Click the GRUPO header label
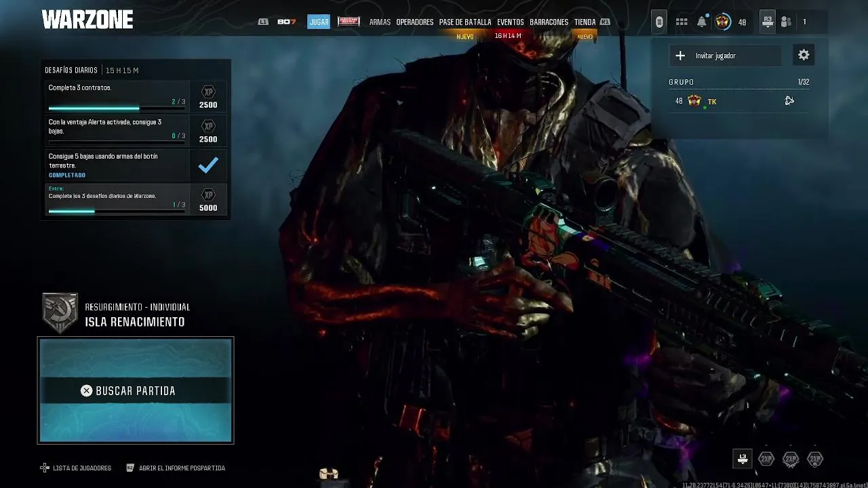Screen dimensions: 868x488 point(681,82)
